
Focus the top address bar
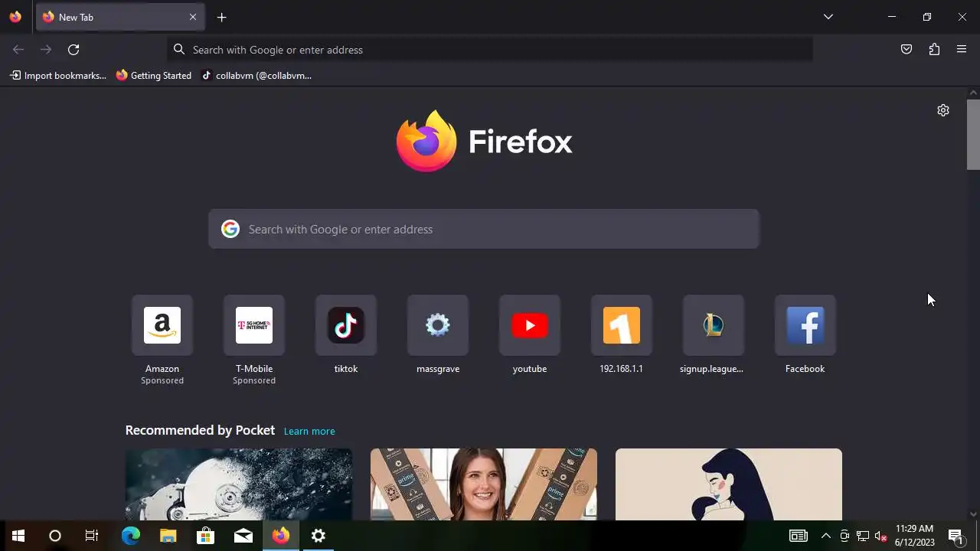click(490, 50)
